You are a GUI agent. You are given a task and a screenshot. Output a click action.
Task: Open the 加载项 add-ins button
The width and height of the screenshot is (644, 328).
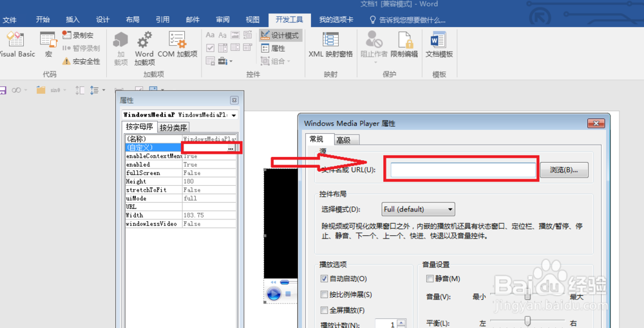pos(121,48)
